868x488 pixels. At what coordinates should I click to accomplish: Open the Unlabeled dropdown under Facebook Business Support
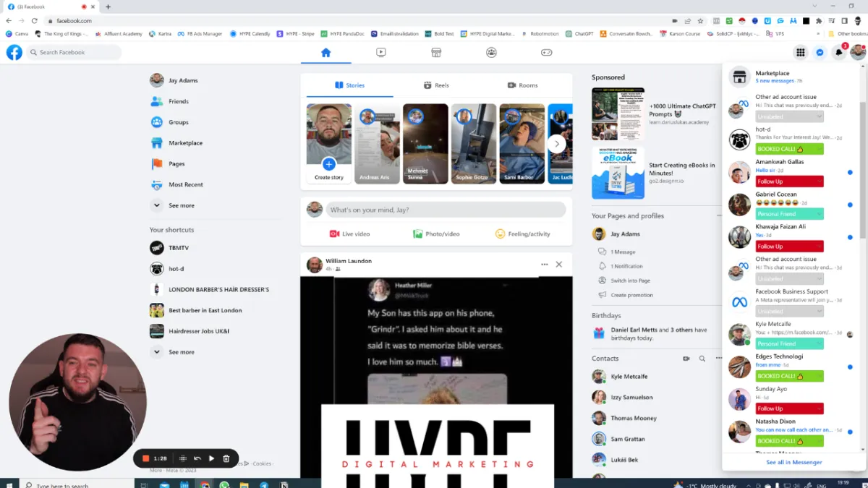coord(790,312)
